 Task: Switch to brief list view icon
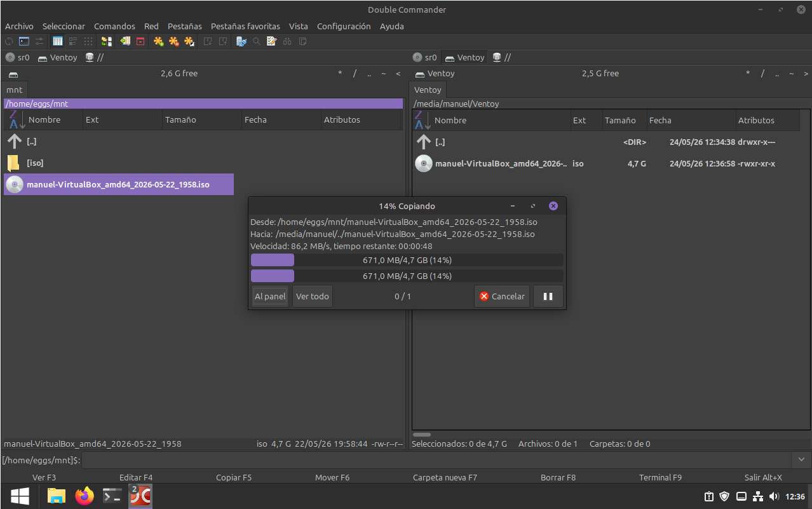(73, 41)
